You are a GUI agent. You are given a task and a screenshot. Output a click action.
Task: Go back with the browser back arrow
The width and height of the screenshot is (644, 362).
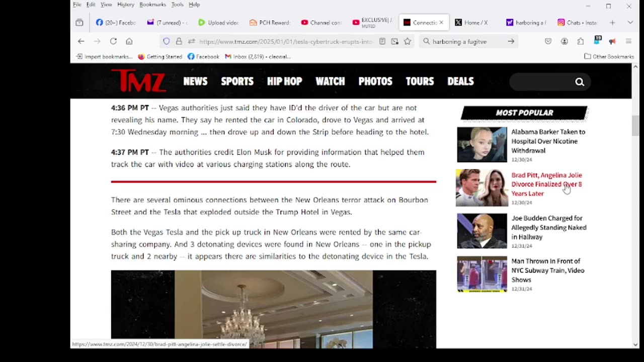[81, 41]
